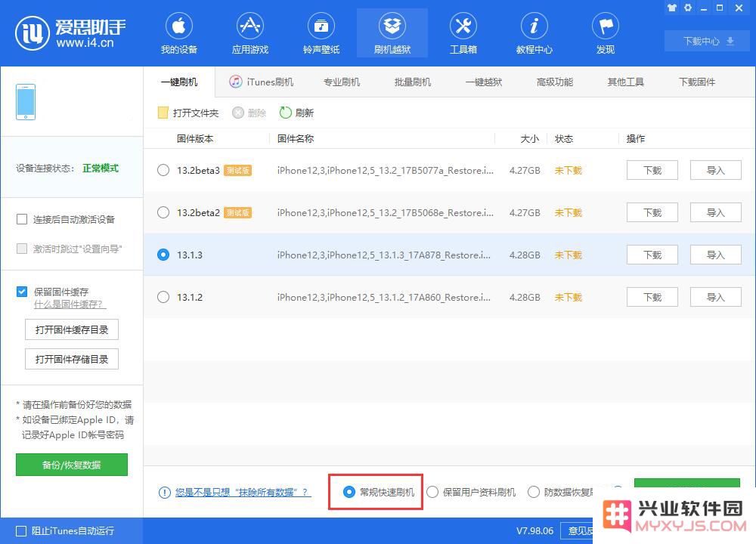756x544 pixels.
Task: Switch to iTunes刷机 tab
Action: click(262, 82)
